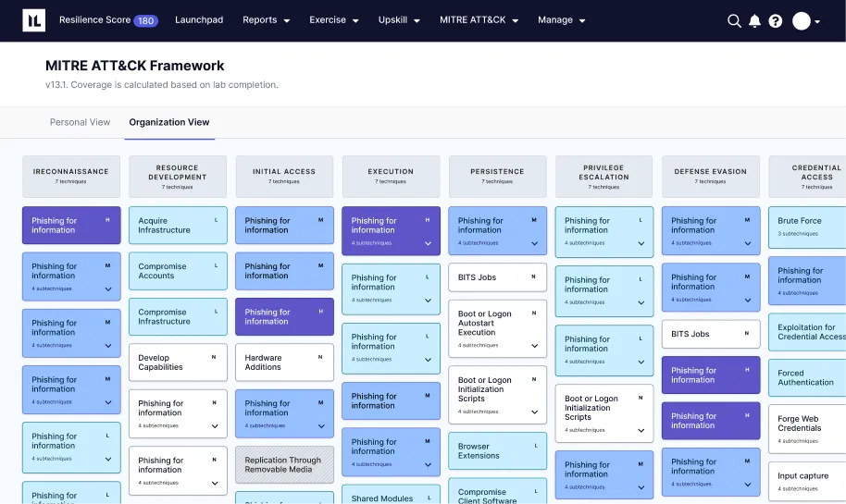Open the MITRE ATT&CK dropdown menu
The image size is (846, 504).
coord(479,20)
